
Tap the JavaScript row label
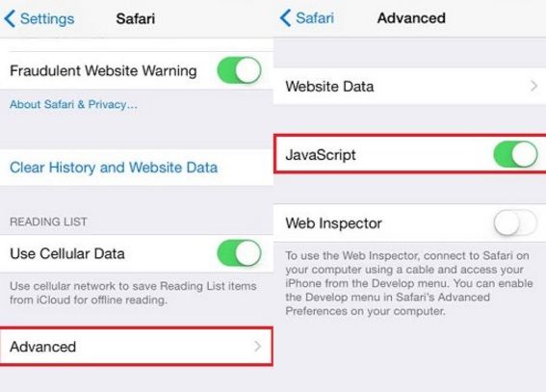(x=321, y=155)
